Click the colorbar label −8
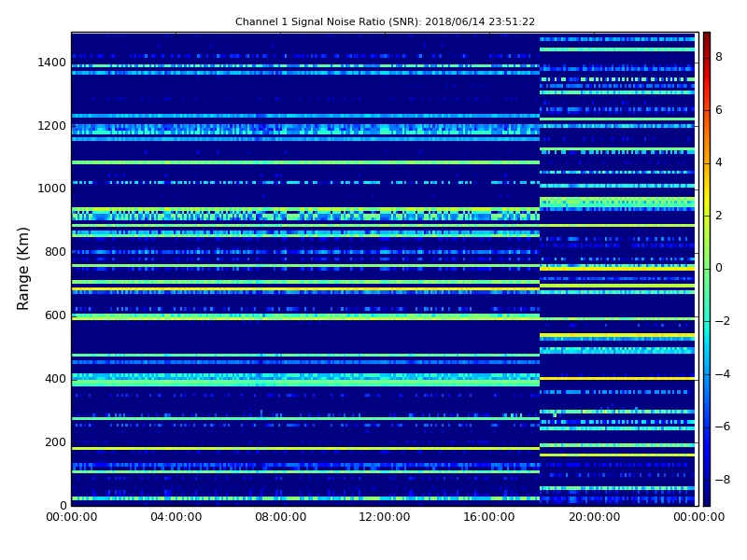This screenshot has height=560, width=747. [723, 480]
